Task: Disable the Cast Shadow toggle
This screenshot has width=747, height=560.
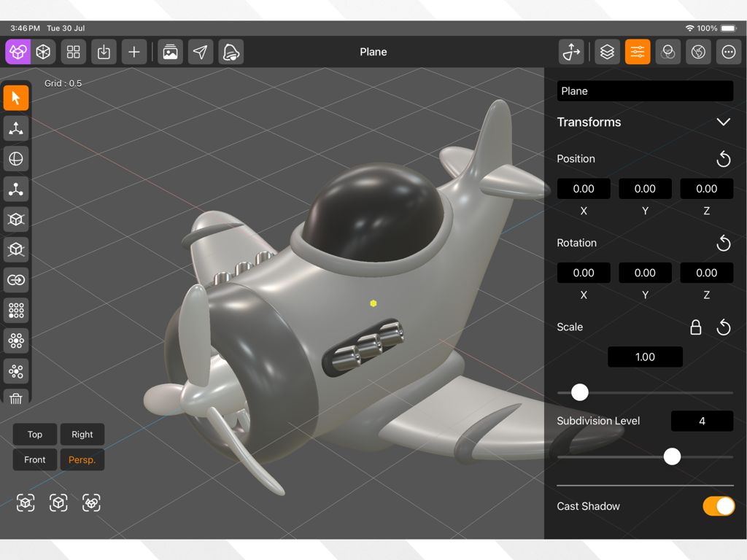Action: (719, 506)
